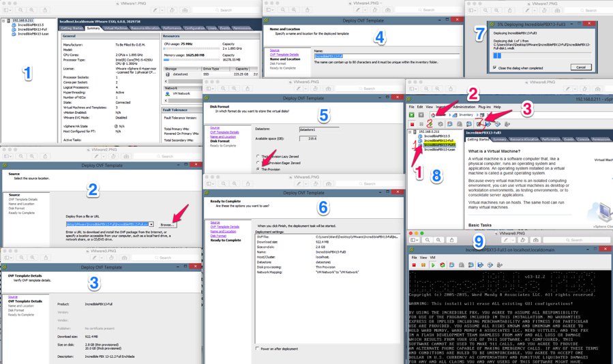Click the Browse... button in Source step
Screen dimensions: 613x364
(168, 225)
